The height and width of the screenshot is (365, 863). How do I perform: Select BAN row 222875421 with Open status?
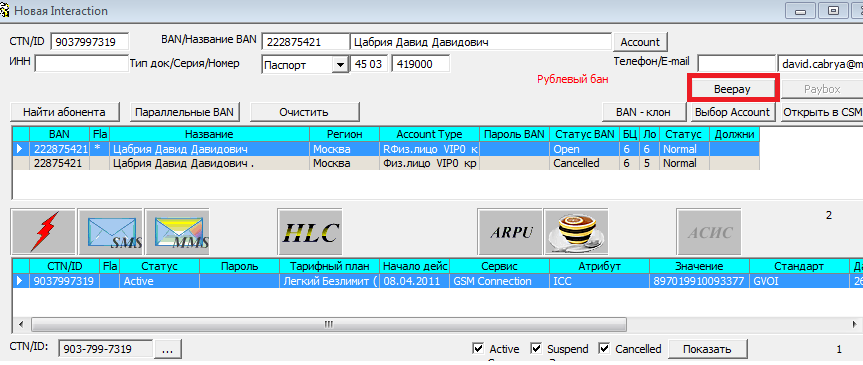(x=385, y=149)
